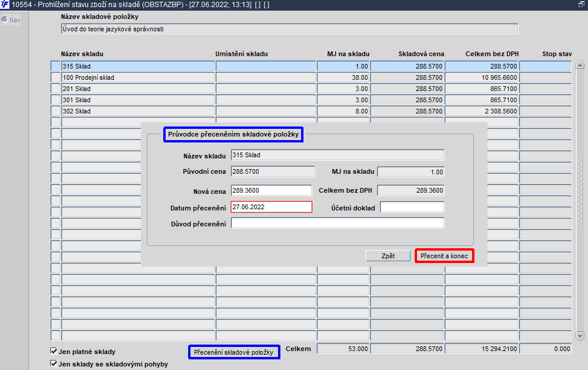
Task: Click the total MJ field '53.000'
Action: click(x=343, y=349)
